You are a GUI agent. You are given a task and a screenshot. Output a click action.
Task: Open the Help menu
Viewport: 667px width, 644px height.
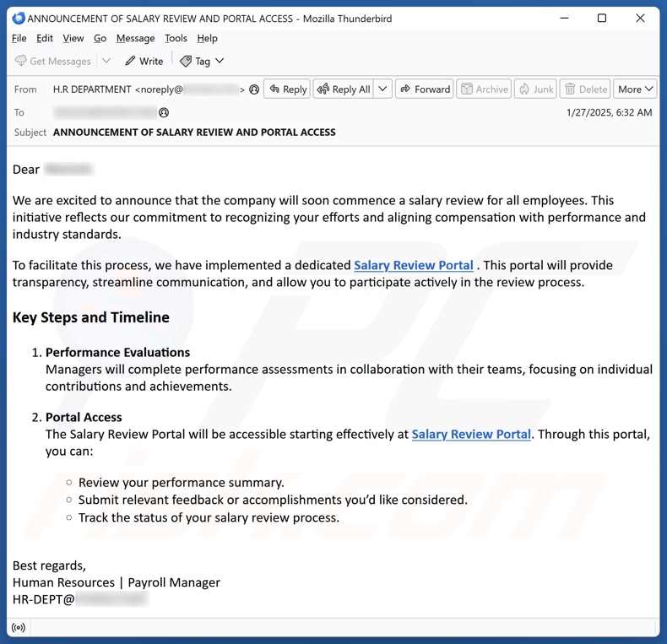(207, 38)
